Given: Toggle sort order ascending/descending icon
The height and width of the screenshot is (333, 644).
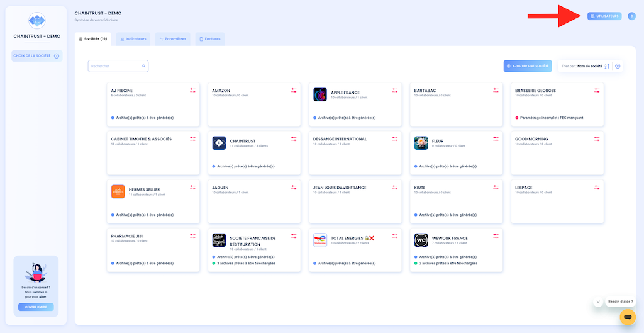Looking at the screenshot, I should 608,65.
